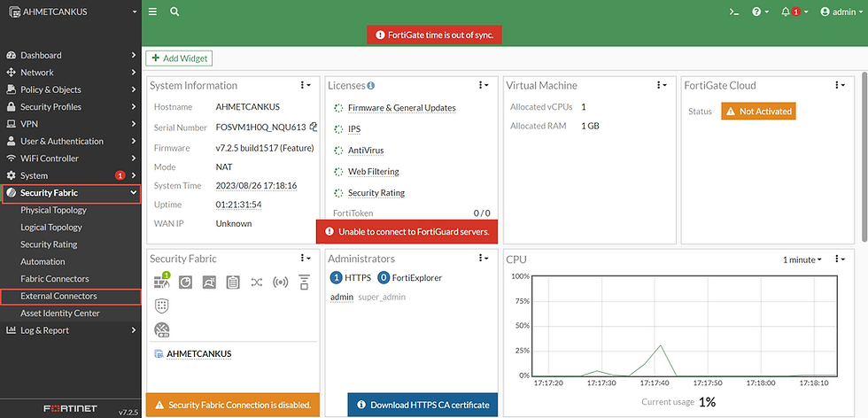Open Administrators widget options menu
Image resolution: width=868 pixels, height=418 pixels.
pyautogui.click(x=484, y=258)
